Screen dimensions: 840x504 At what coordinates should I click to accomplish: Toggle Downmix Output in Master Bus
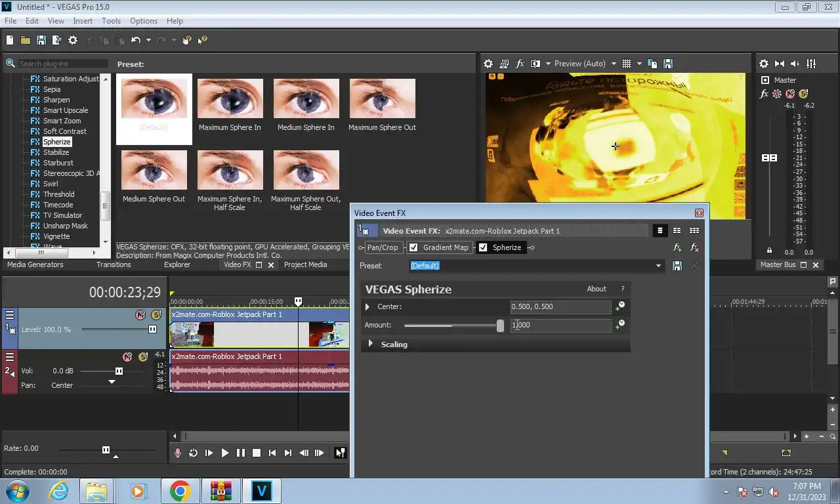[780, 64]
